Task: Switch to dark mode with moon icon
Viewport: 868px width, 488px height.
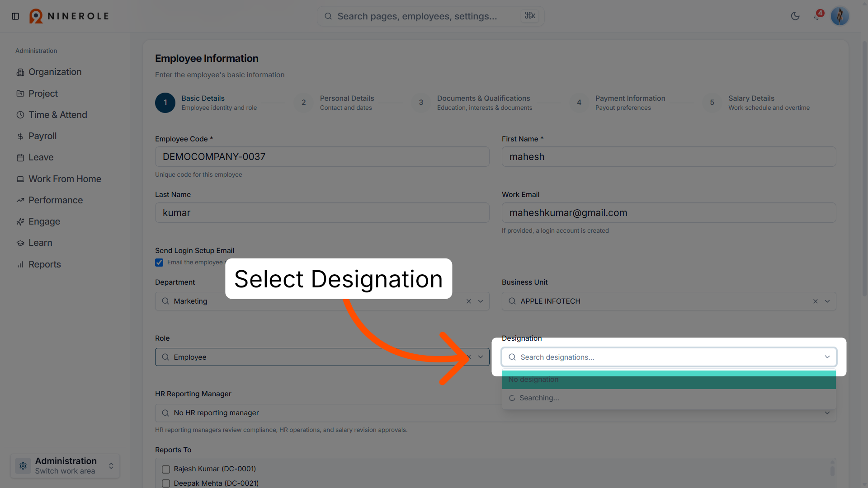Action: (795, 16)
